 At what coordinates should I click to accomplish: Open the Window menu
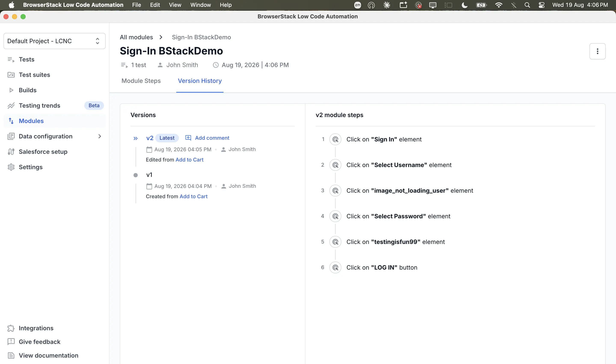tap(201, 5)
